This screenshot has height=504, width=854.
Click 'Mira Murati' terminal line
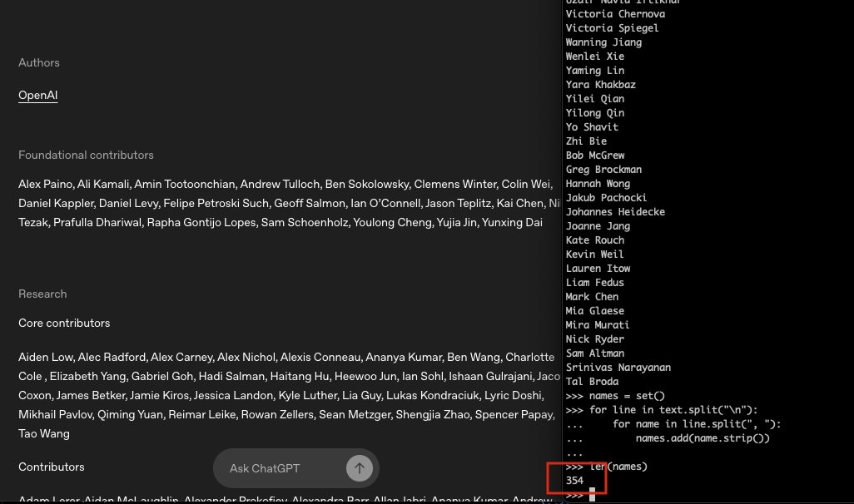(598, 325)
